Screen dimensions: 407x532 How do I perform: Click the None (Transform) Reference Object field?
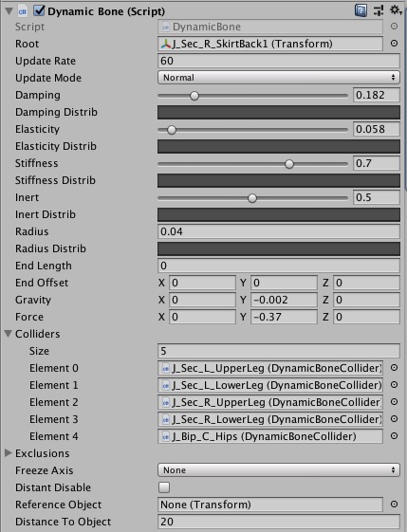(x=270, y=504)
